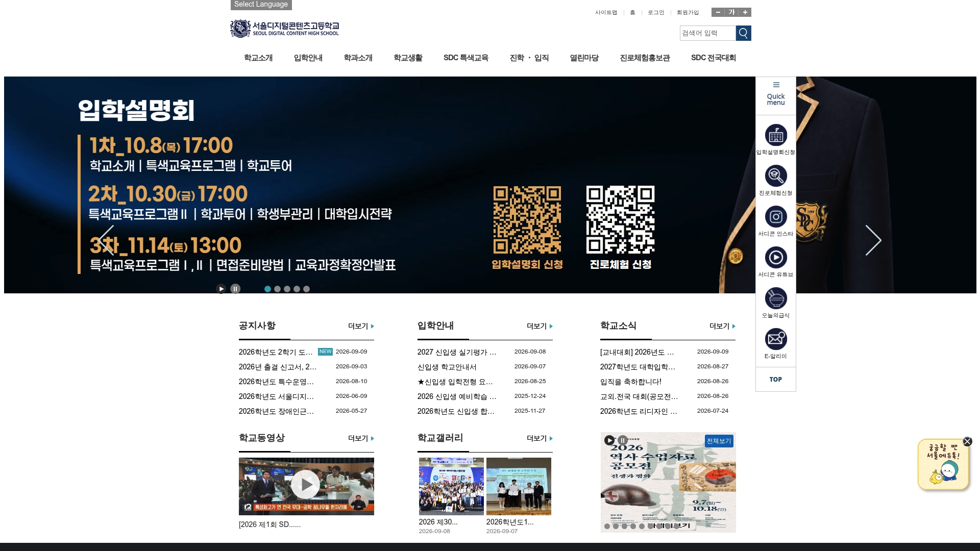This screenshot has height=551, width=980.
Task: Open gallery thumbnail 2026 제30...
Action: point(451,486)
